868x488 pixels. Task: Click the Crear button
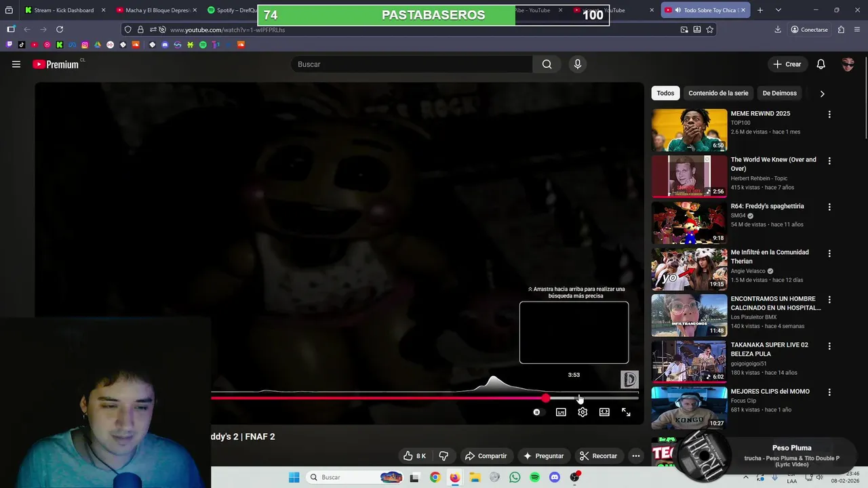coord(787,64)
